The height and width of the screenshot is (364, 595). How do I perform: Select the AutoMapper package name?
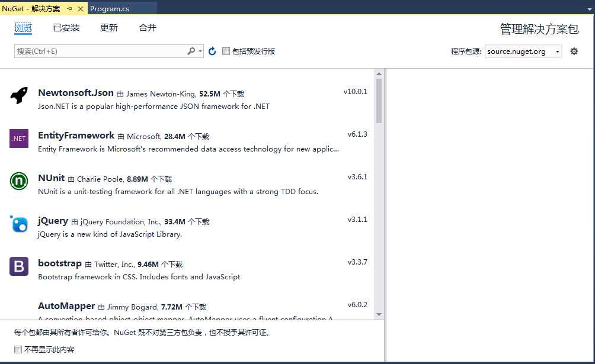(x=66, y=306)
